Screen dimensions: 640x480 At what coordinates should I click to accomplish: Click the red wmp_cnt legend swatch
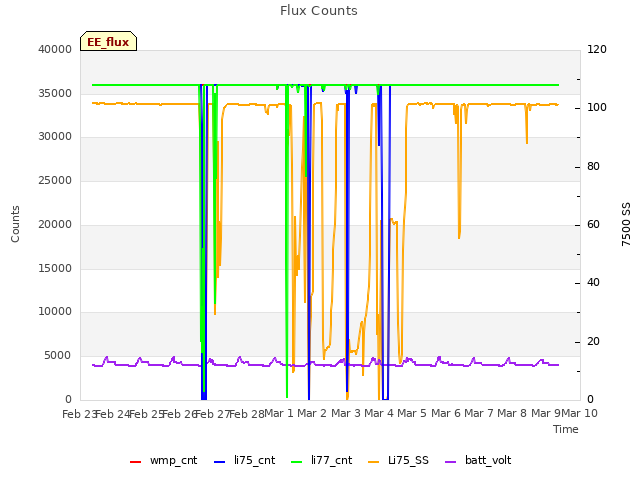135,462
